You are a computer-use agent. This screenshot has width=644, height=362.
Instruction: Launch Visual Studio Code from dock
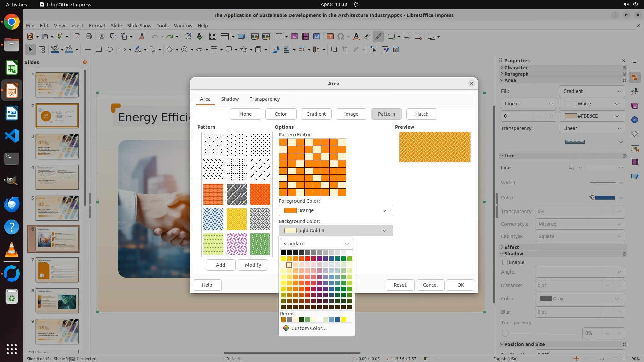tap(12, 136)
